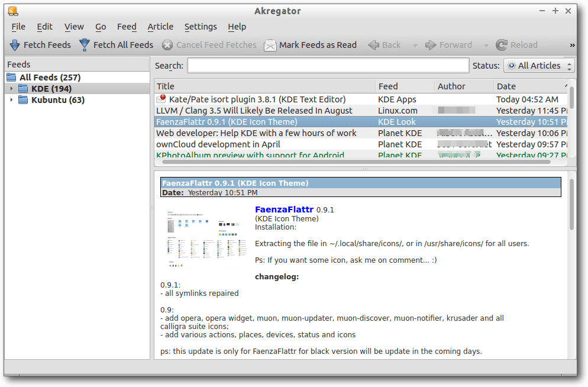Screen dimensions: 588x387
Task: Click the Back arrow icon
Action: 373,45
